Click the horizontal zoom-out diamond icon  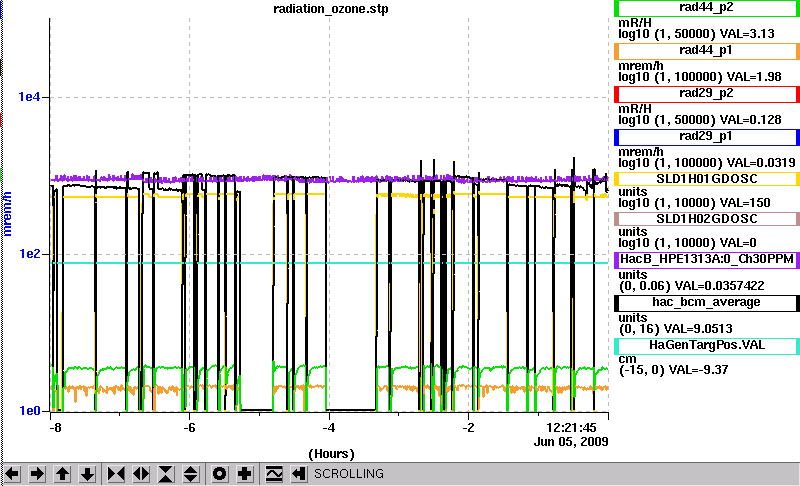tap(141, 474)
